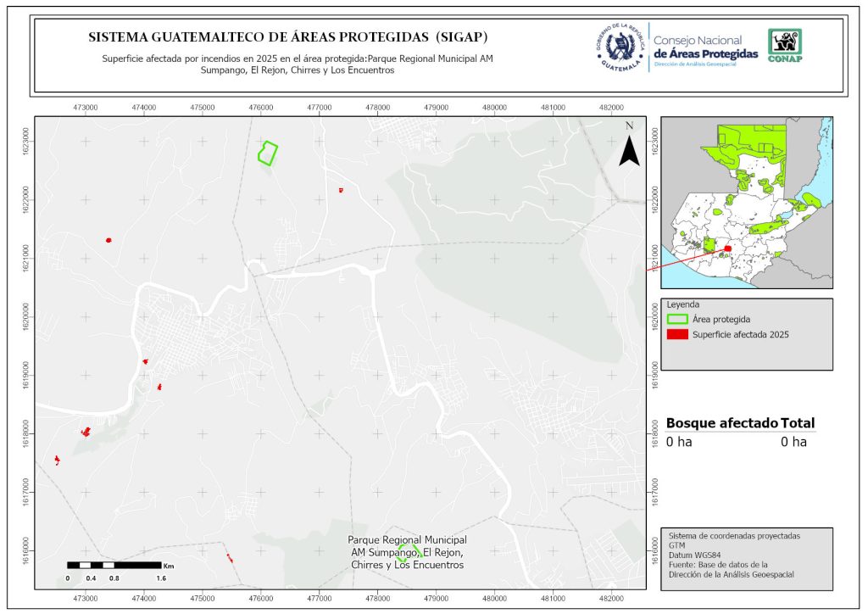Click the green Área protegida legend symbol

(677, 320)
